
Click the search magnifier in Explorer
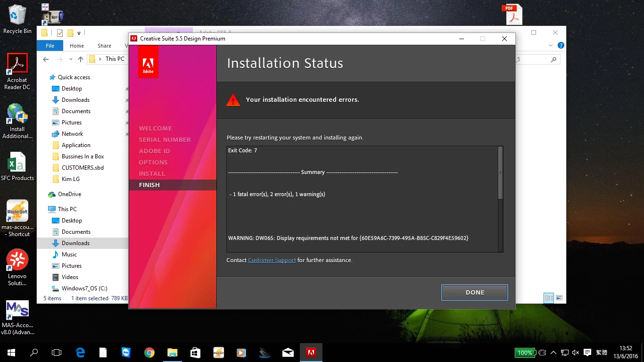554,59
